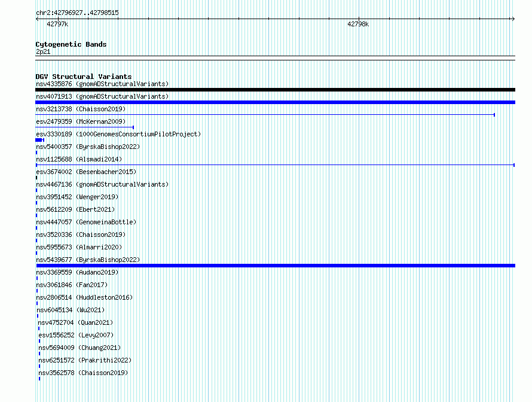Image resolution: width=532 pixels, height=402 pixels.
Task: Open nsv4447057 (GenomeinaBottle) label
Action: point(86,222)
